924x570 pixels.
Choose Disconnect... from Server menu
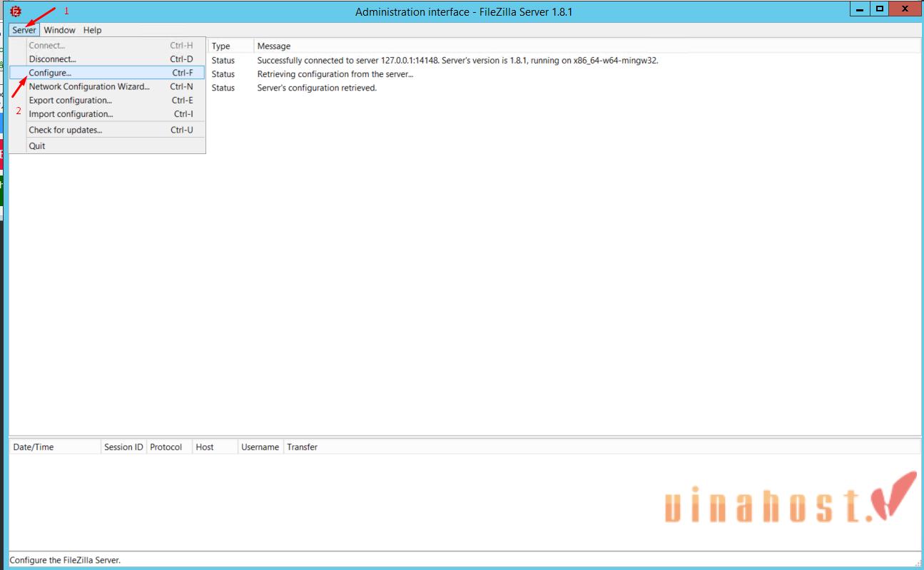(x=107, y=59)
